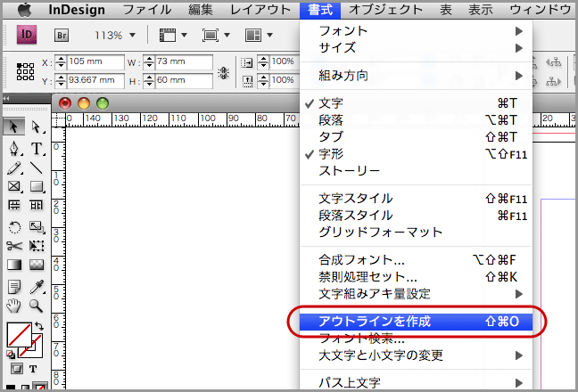This screenshot has width=578, height=392.
Task: Click the Y position field 93.667 mm
Action: click(x=95, y=80)
